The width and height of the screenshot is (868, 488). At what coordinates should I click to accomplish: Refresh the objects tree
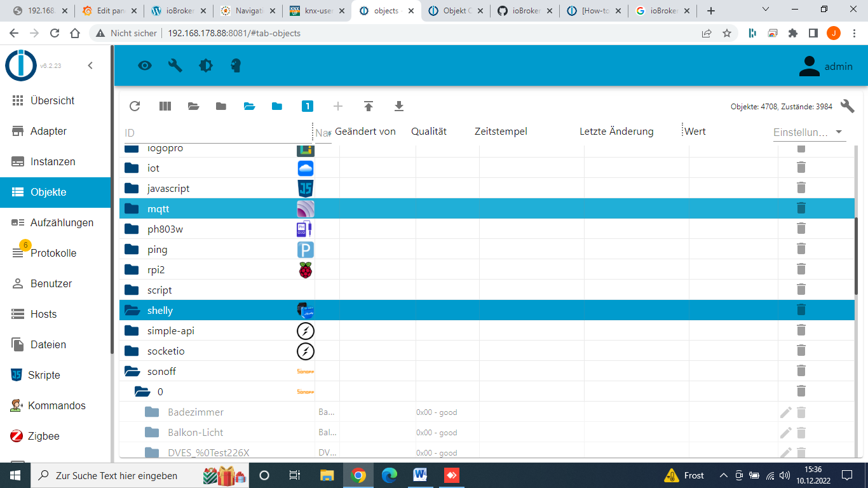135,106
